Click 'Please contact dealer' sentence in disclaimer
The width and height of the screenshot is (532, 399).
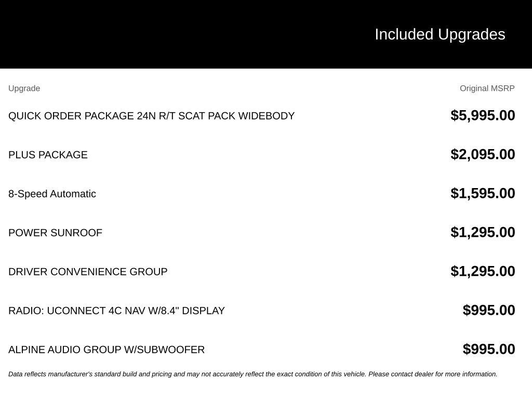click(x=433, y=374)
